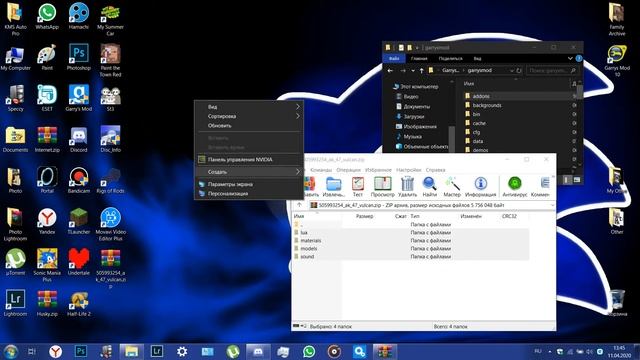The height and width of the screenshot is (360, 640).
Task: Click Explorer search field
Action: click(x=552, y=71)
